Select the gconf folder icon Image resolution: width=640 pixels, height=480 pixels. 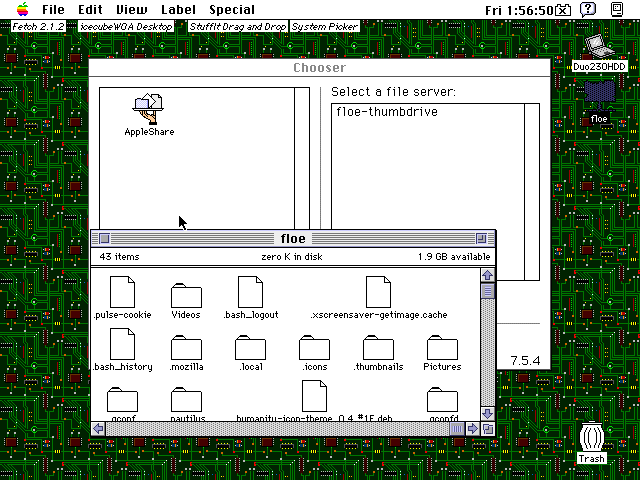point(122,400)
